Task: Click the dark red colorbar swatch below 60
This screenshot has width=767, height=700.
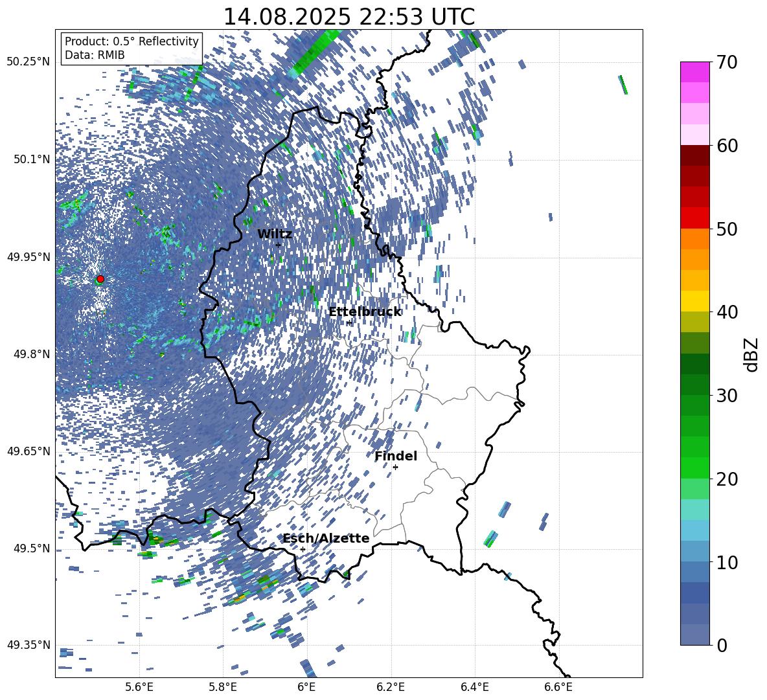Action: [x=694, y=155]
